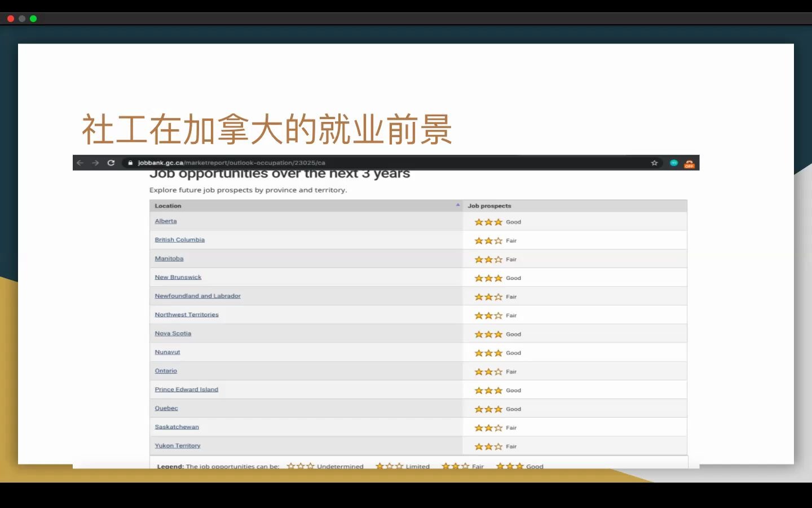Click the slide title 社工在加拿大的就业前景
The image size is (812, 508).
[267, 129]
